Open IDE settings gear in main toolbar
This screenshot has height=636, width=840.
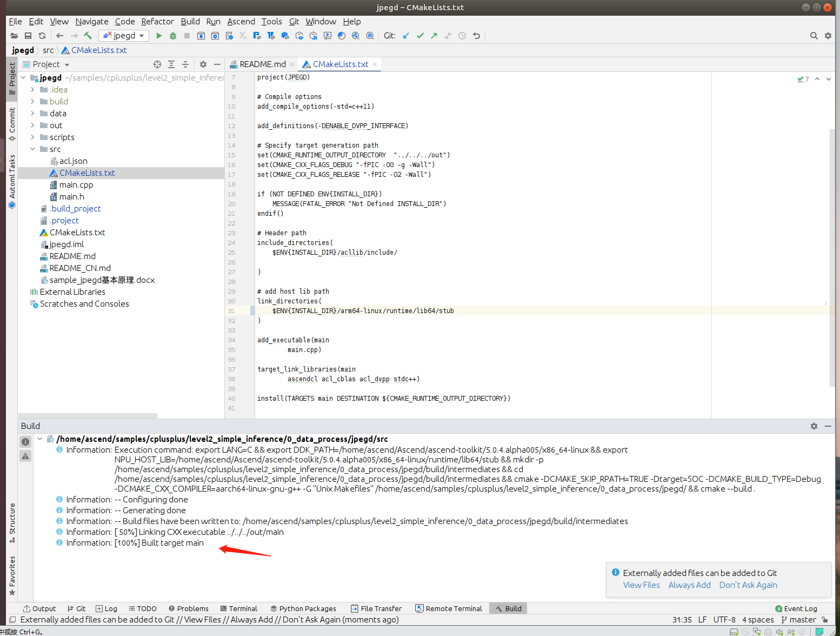coord(828,36)
